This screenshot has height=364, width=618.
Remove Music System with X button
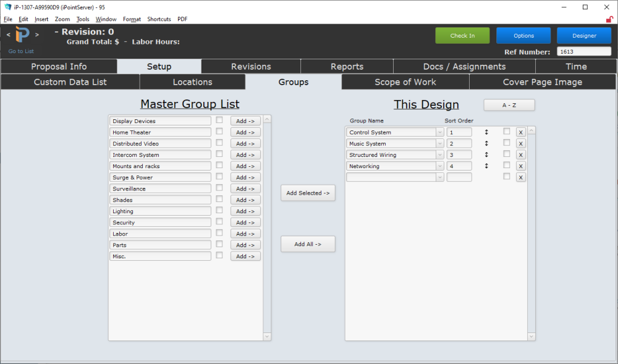[x=520, y=143]
